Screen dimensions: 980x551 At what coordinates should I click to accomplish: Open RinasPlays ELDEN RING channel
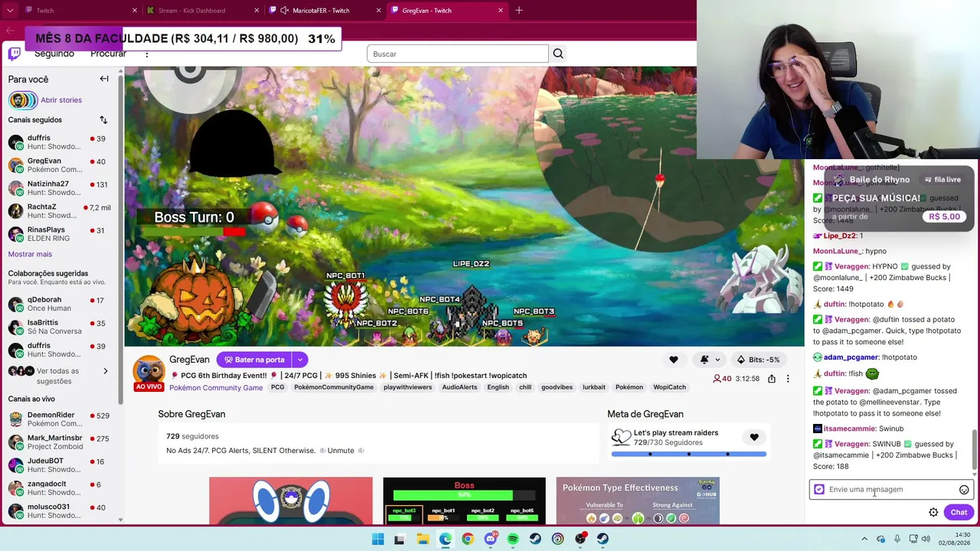tap(60, 234)
